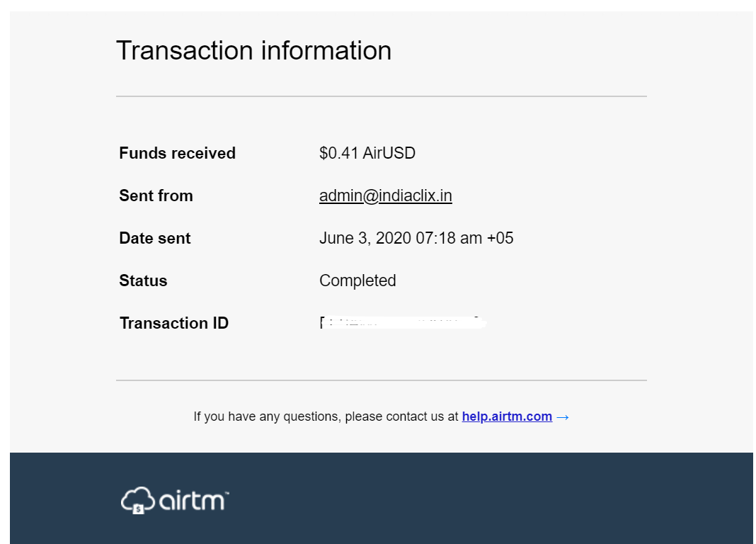Click the dark blue footer banner

coord(382,498)
